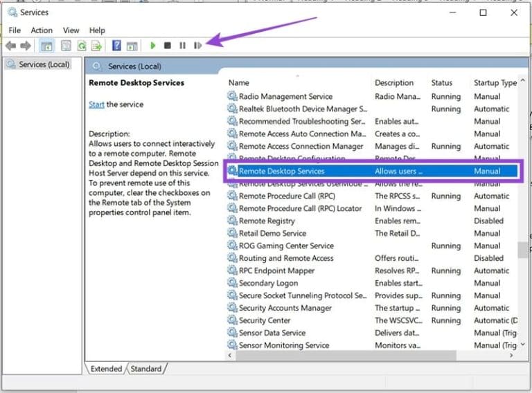The height and width of the screenshot is (393, 532).
Task: Restart the service with the restart icon
Action: click(197, 46)
